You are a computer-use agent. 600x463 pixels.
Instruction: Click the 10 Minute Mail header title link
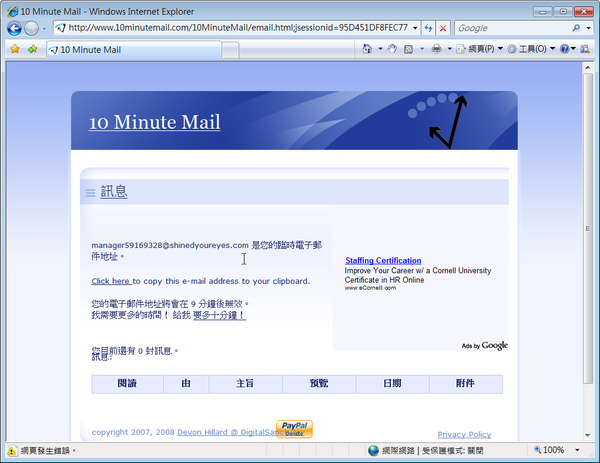[x=155, y=122]
